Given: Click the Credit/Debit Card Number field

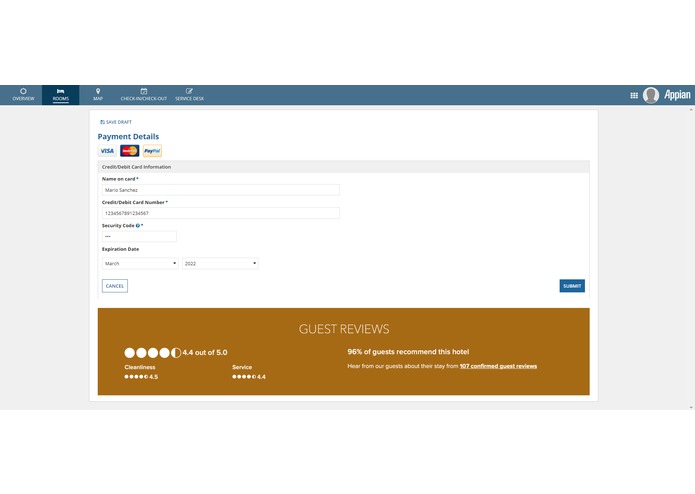Looking at the screenshot, I should click(x=221, y=213).
